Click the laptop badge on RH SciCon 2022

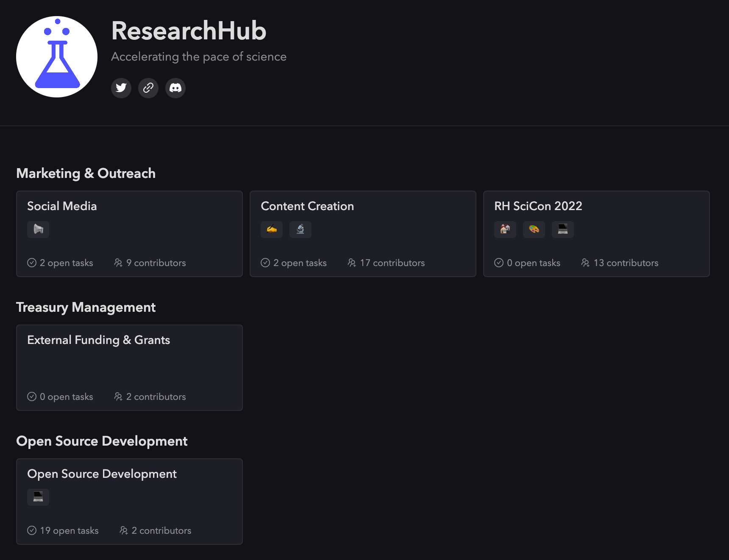(x=562, y=229)
